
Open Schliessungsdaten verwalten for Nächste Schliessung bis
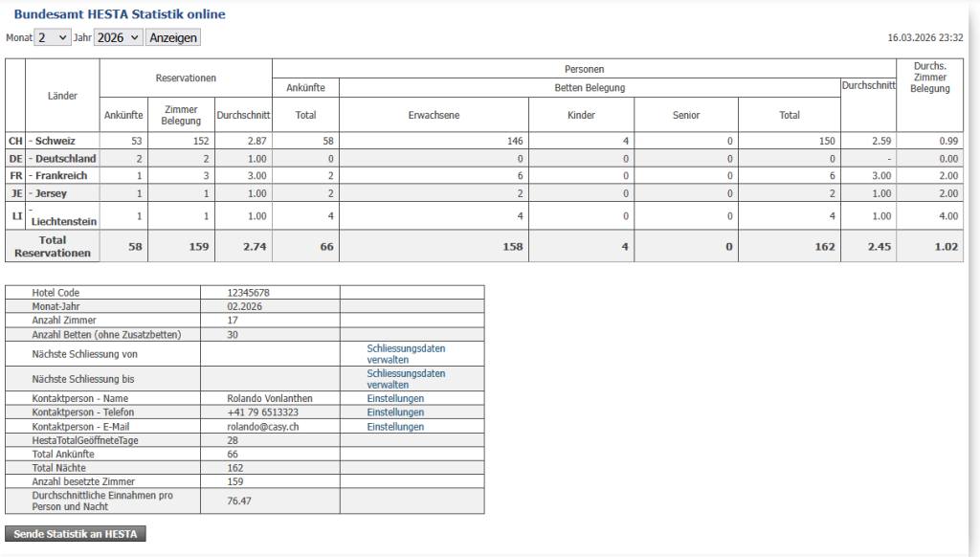pyautogui.click(x=406, y=378)
